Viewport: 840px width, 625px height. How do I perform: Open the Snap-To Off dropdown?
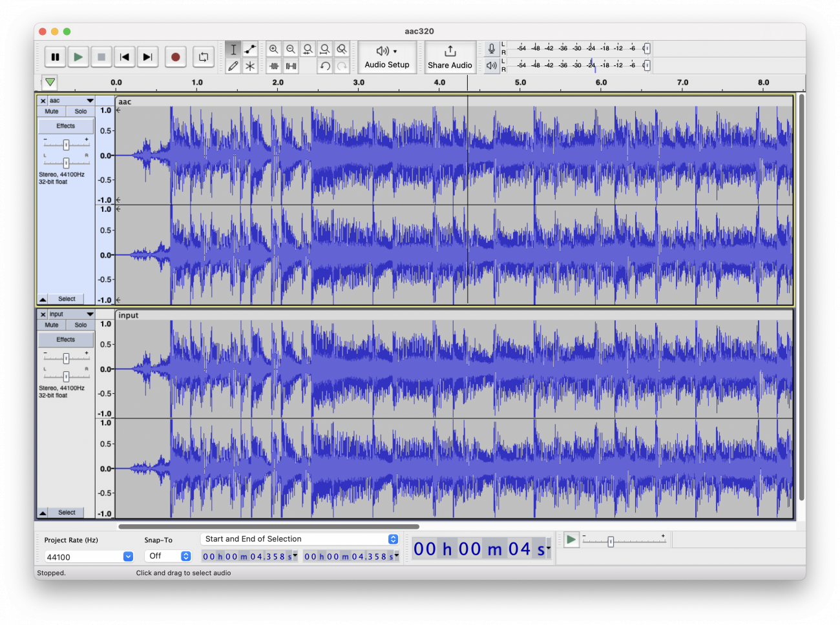click(x=169, y=556)
